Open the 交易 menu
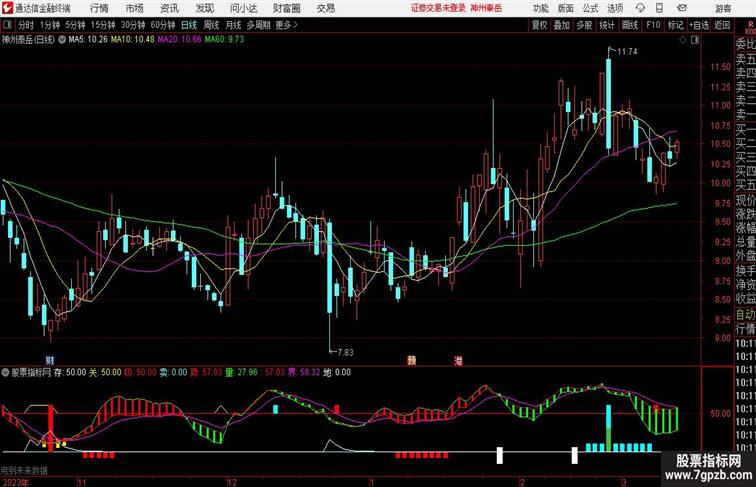Screen dimensions: 756x487 click(x=325, y=8)
